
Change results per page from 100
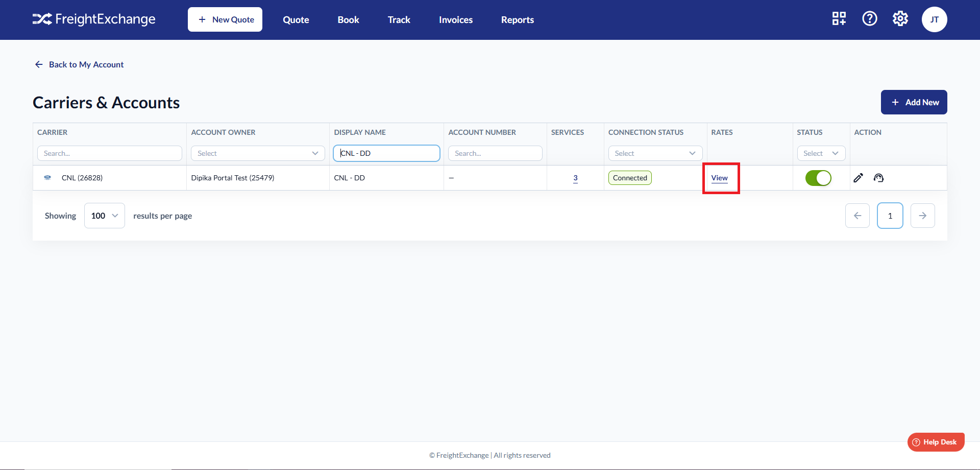point(105,216)
